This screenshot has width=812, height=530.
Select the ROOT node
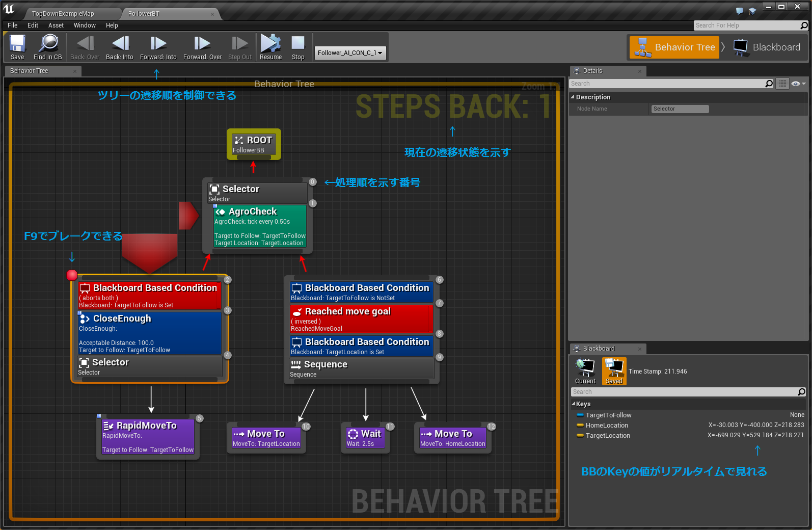(254, 144)
